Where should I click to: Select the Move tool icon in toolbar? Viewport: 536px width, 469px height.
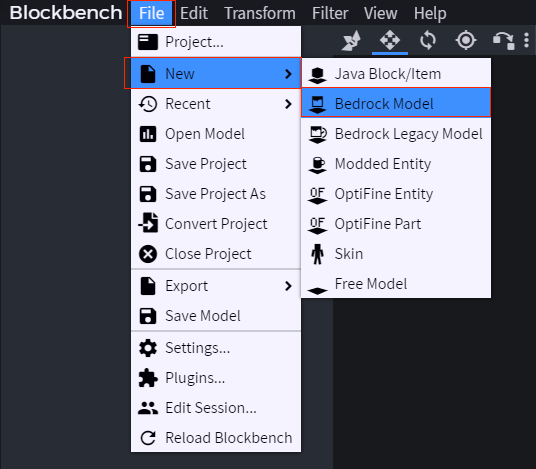coord(390,40)
